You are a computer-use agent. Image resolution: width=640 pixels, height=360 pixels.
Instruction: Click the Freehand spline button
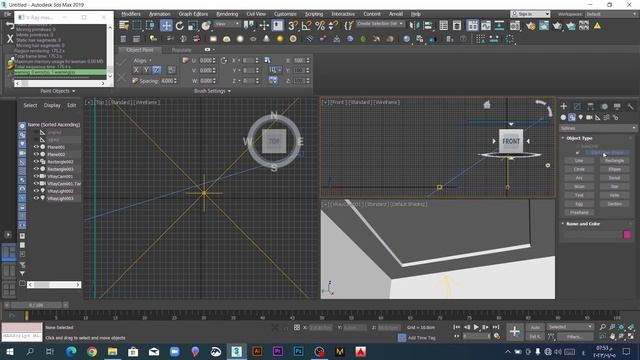coord(579,213)
